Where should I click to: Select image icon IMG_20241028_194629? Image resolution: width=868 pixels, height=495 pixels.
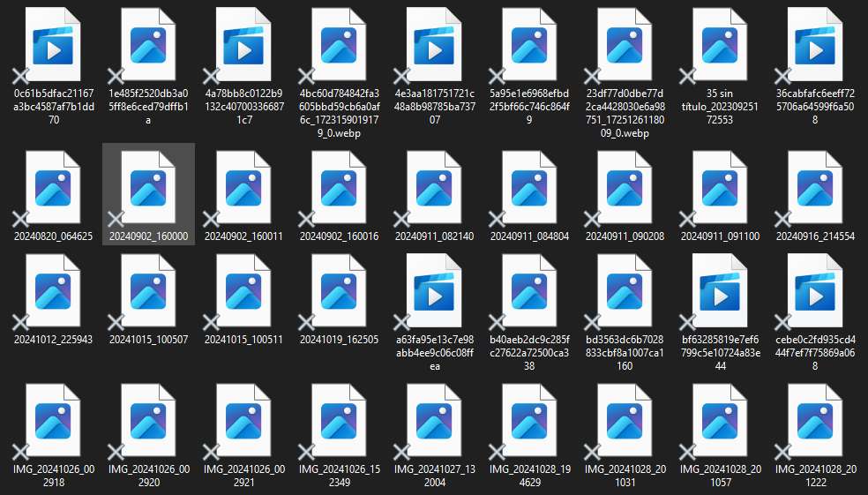(529, 421)
